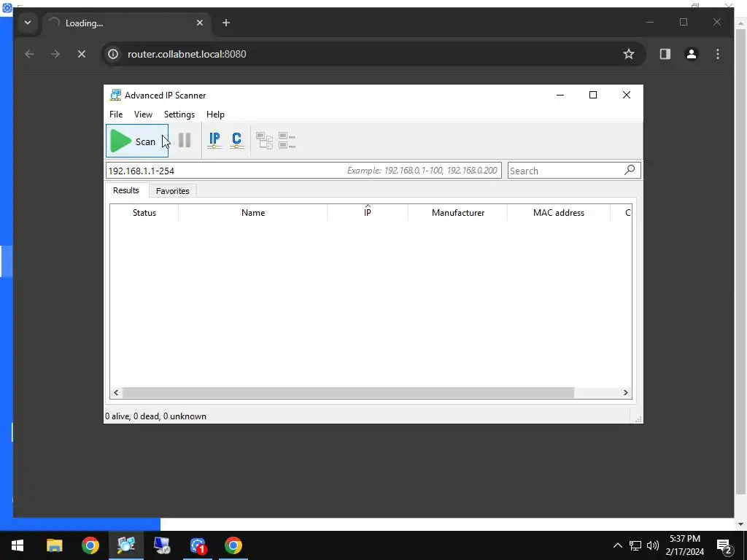Click the results horizontal scrollbar thumb

[x=348, y=393]
